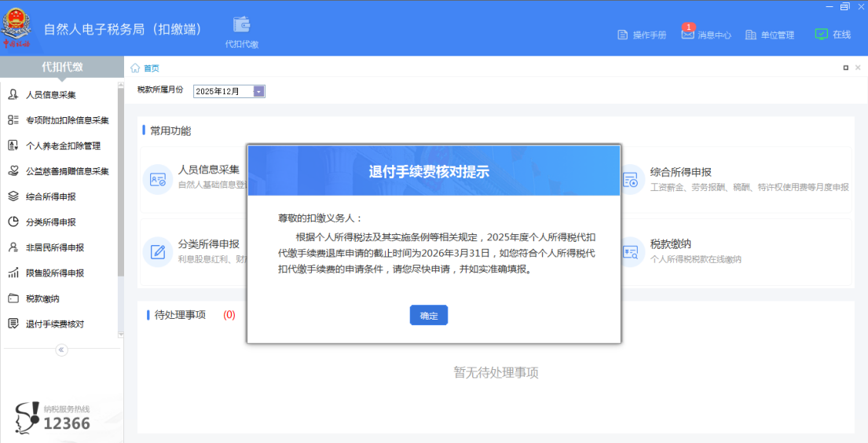Open 分类所得申报 card title in 常用功能
868x443 pixels.
pos(209,244)
